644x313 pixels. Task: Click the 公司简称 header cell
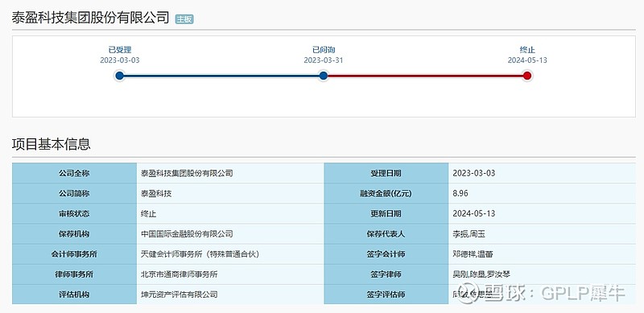pyautogui.click(x=74, y=193)
